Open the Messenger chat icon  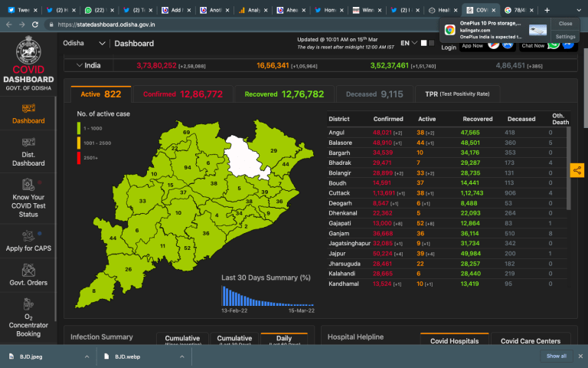(x=568, y=45)
